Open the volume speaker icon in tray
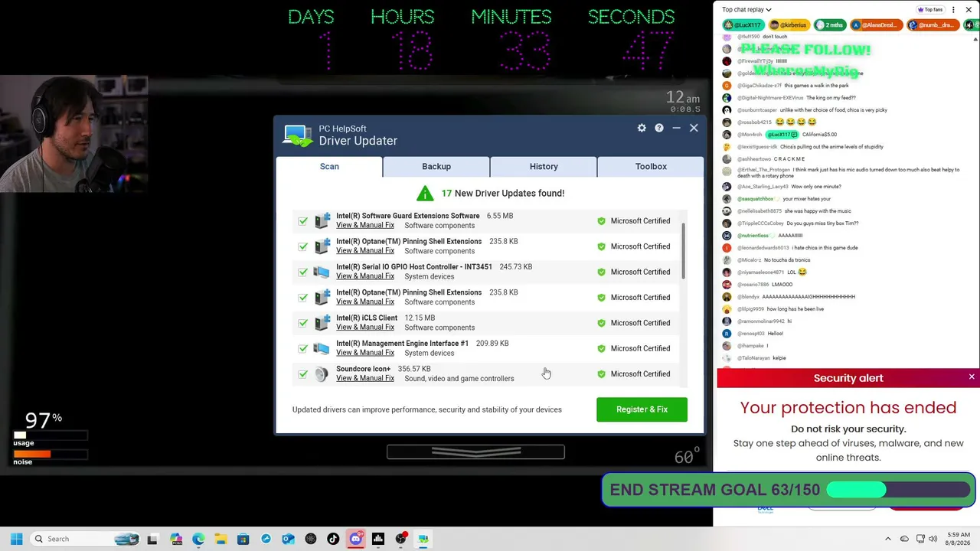 click(x=933, y=539)
